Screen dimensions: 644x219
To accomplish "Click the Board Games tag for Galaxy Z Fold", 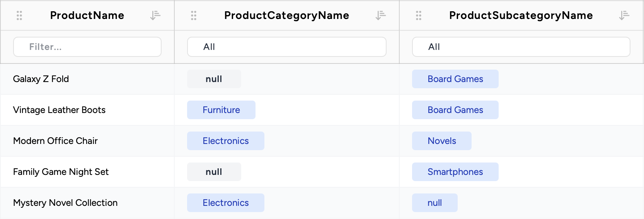I will 455,79.
